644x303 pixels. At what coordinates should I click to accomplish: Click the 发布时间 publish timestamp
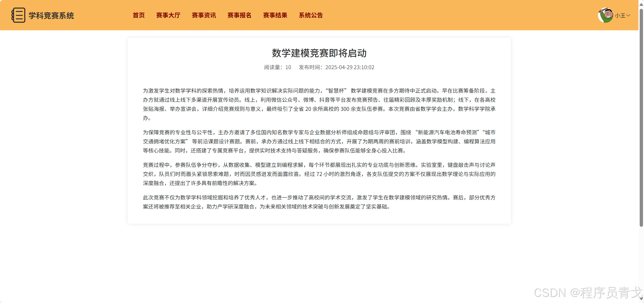coord(336,67)
